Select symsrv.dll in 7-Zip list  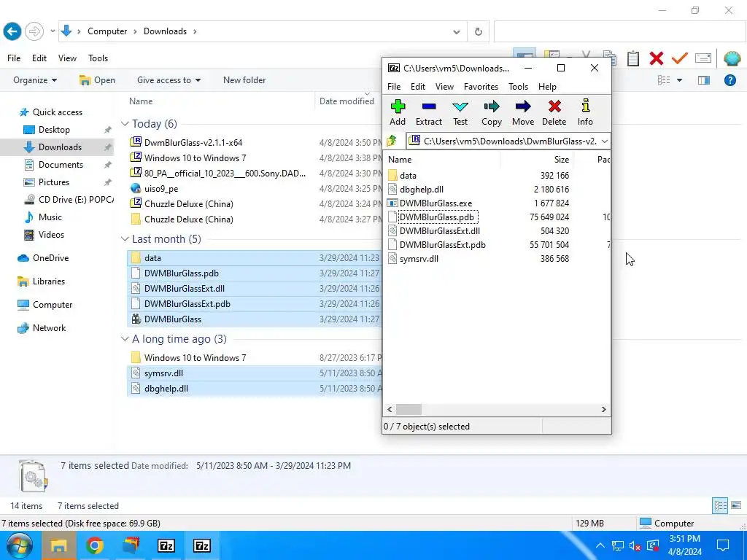point(419,259)
